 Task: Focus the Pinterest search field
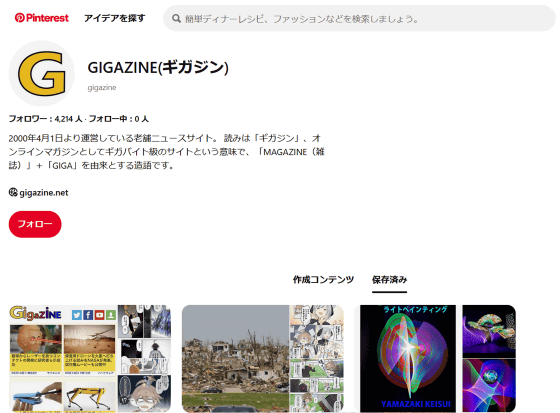tap(359, 18)
